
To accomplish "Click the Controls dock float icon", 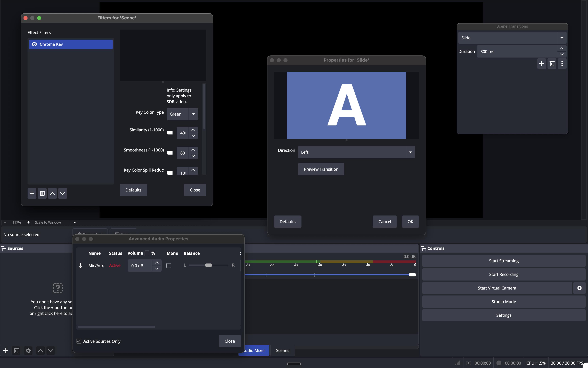I will (x=423, y=248).
